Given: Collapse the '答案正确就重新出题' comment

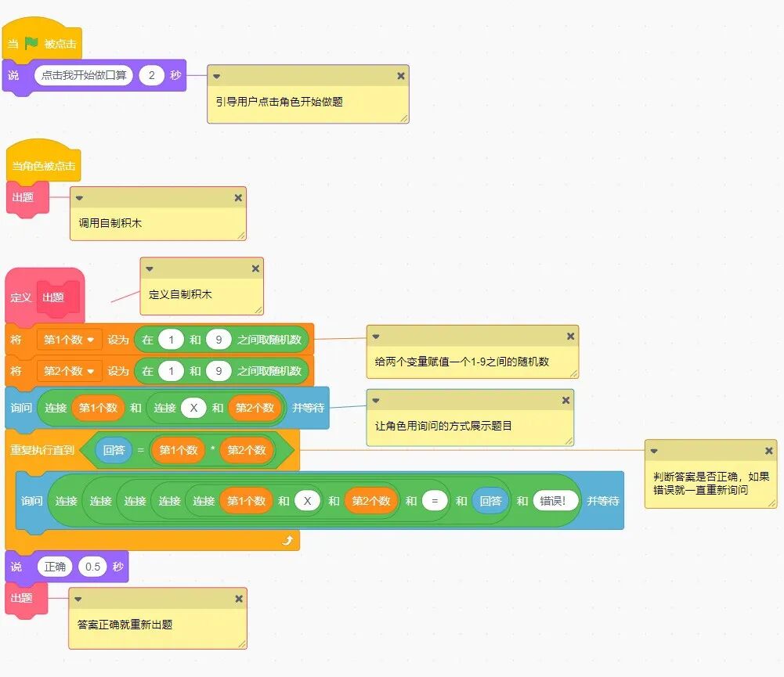Looking at the screenshot, I should point(78,599).
